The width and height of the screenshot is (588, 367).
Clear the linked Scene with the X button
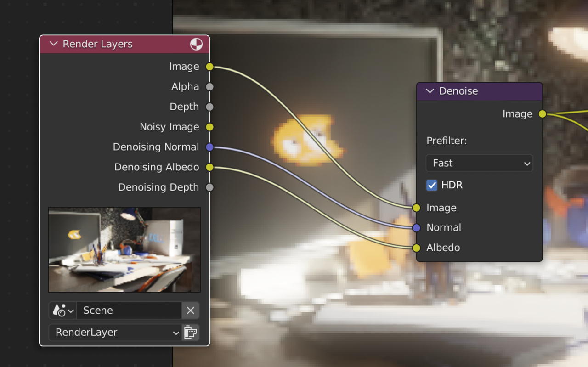pos(191,311)
